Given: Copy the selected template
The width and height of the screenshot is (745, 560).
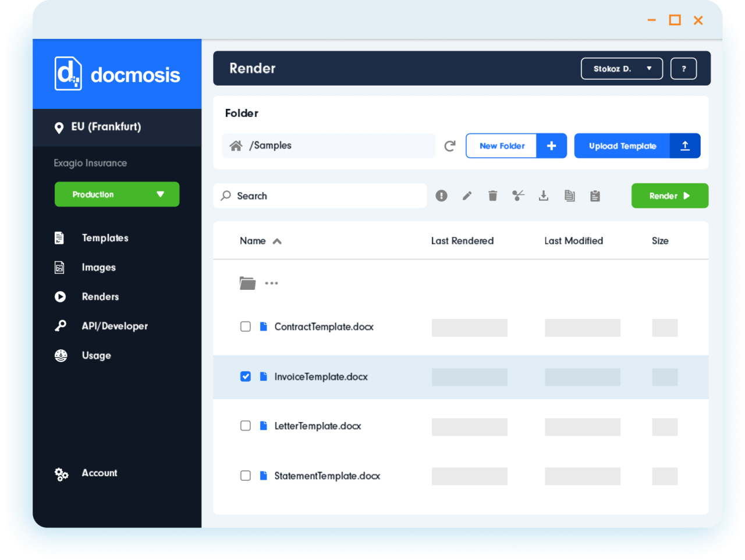Looking at the screenshot, I should pyautogui.click(x=569, y=196).
